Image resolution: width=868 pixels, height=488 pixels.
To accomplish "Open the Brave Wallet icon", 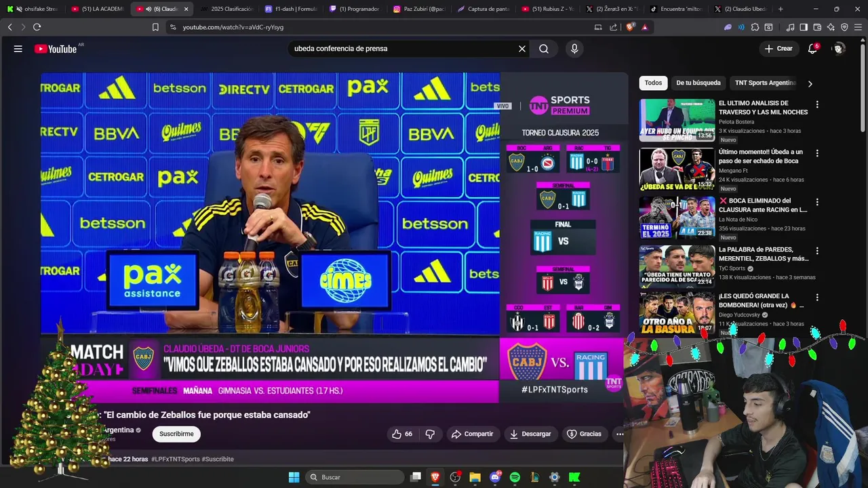I will click(817, 27).
